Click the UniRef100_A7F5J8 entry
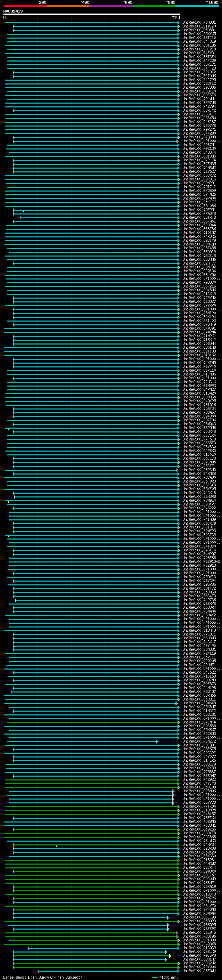 tap(199, 439)
